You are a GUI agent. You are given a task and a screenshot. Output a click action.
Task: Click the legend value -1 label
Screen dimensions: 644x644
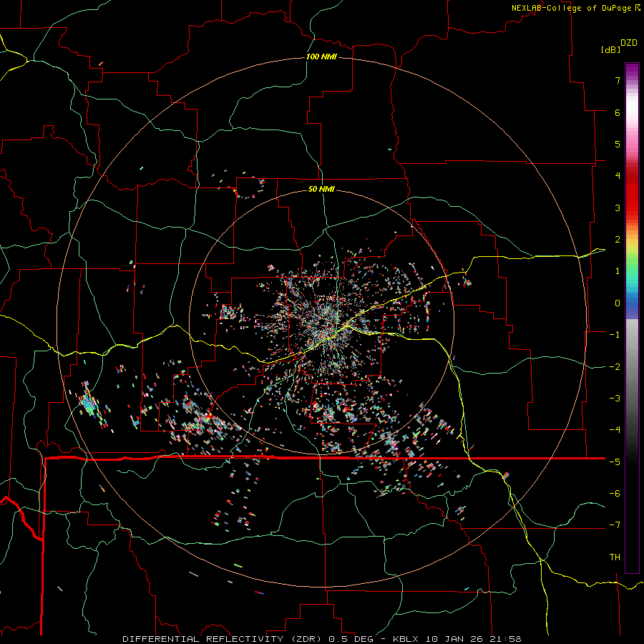(x=615, y=335)
